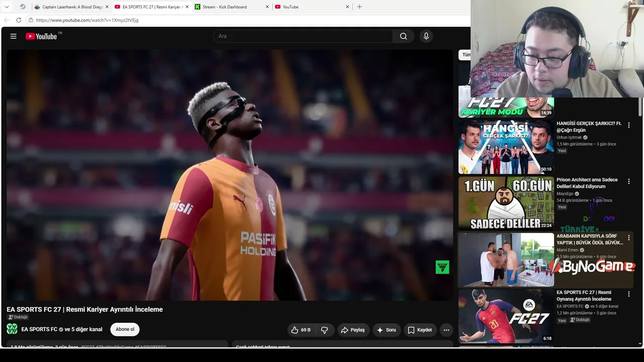
Task: Open 'EA SPORTS FC ve 5 diğer kanal' link
Action: coord(62,329)
